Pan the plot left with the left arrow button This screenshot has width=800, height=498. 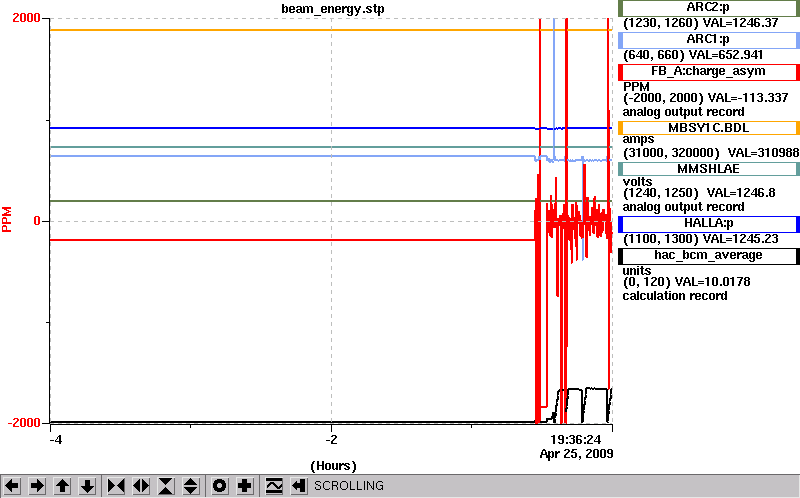(12, 486)
